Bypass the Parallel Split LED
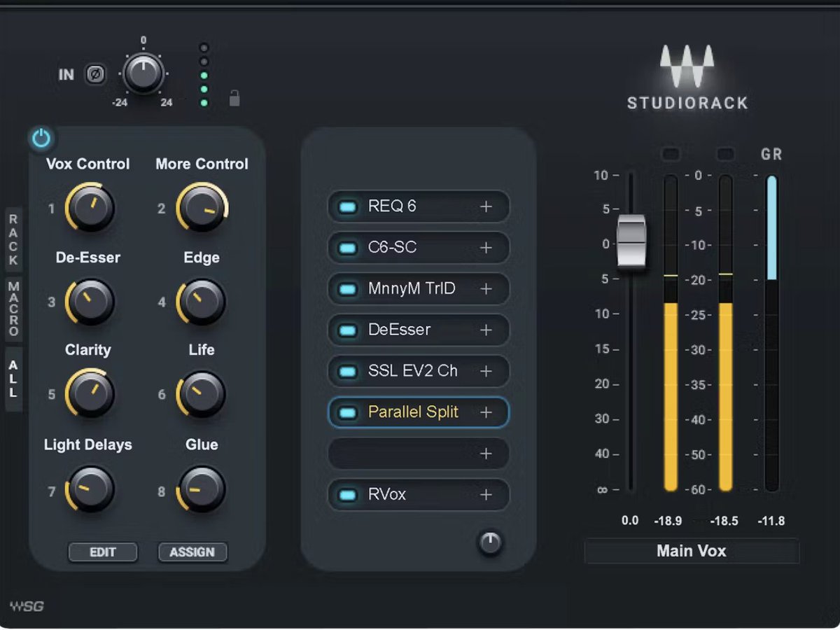Image resolution: width=840 pixels, height=630 pixels. tap(347, 412)
